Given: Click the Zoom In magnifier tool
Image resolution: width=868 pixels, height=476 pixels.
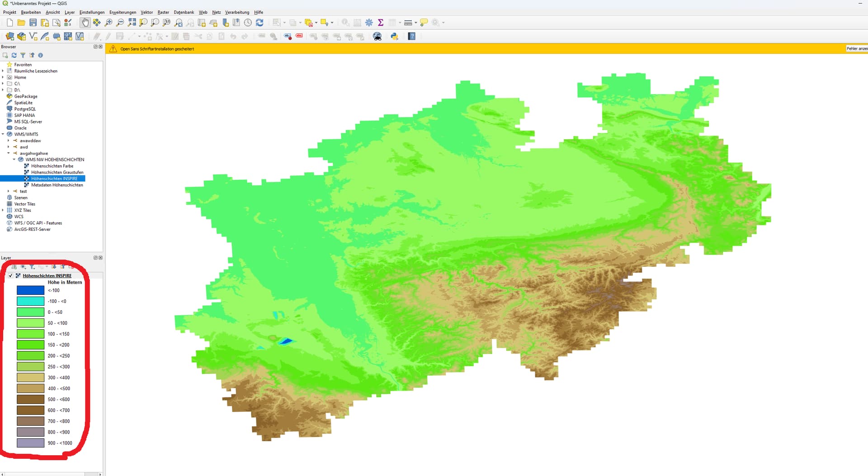Looking at the screenshot, I should [108, 23].
